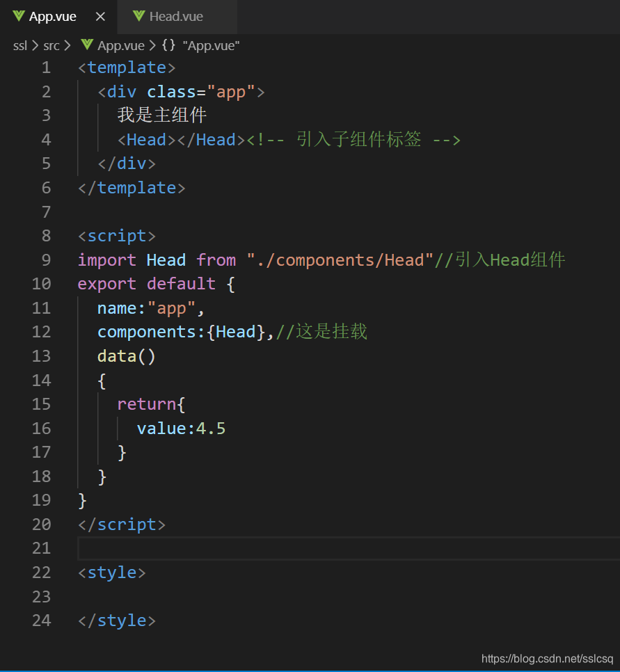Click the "App.vue" label in the breadcrumb
Image resolution: width=620 pixels, height=672 pixels.
pos(212,45)
